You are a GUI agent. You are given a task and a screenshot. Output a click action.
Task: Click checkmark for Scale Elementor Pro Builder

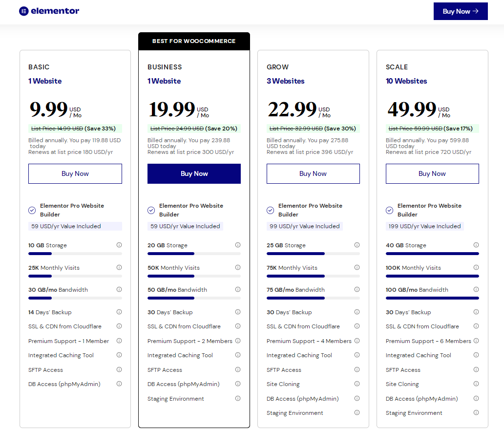[389, 210]
